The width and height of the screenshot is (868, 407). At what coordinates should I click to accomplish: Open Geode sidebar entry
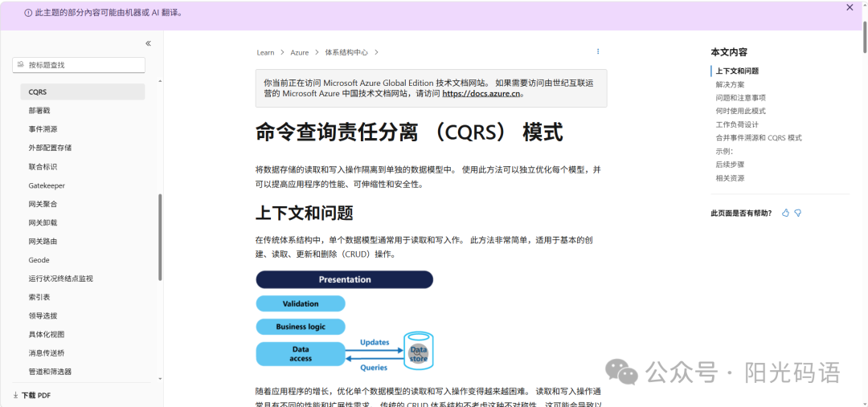[x=39, y=260]
